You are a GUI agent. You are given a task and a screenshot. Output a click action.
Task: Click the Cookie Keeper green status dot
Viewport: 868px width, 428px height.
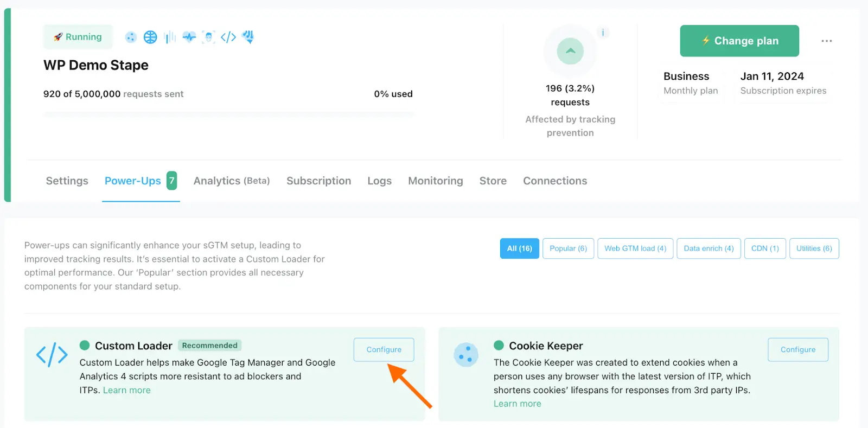click(499, 345)
